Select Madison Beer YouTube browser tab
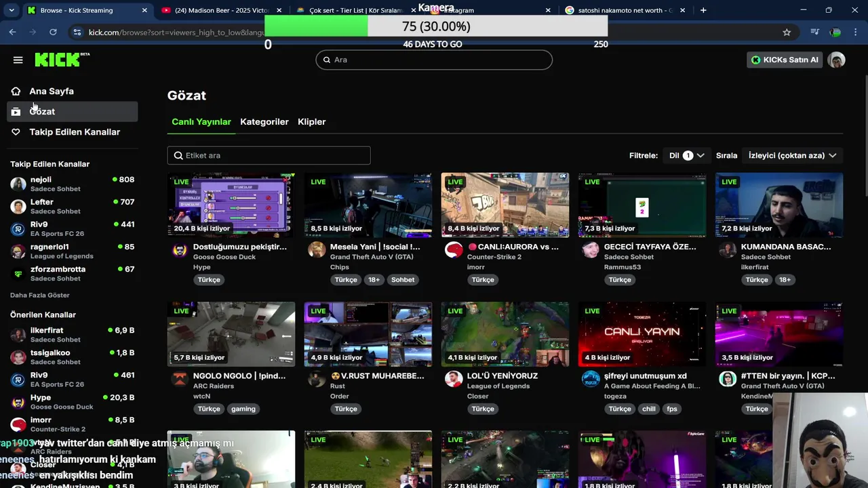This screenshot has height=488, width=868. coord(221,10)
